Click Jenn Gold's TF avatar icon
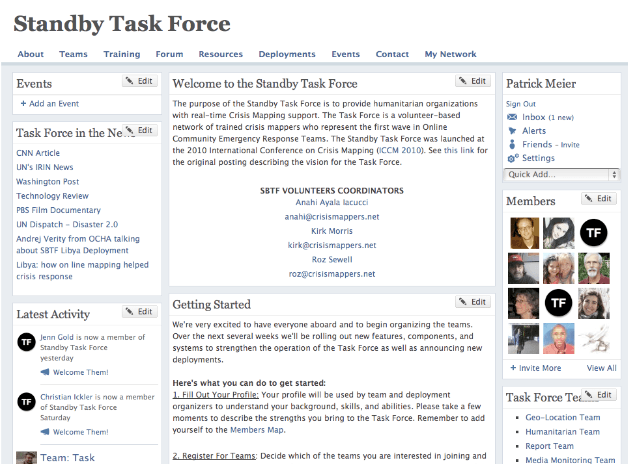 (x=28, y=342)
